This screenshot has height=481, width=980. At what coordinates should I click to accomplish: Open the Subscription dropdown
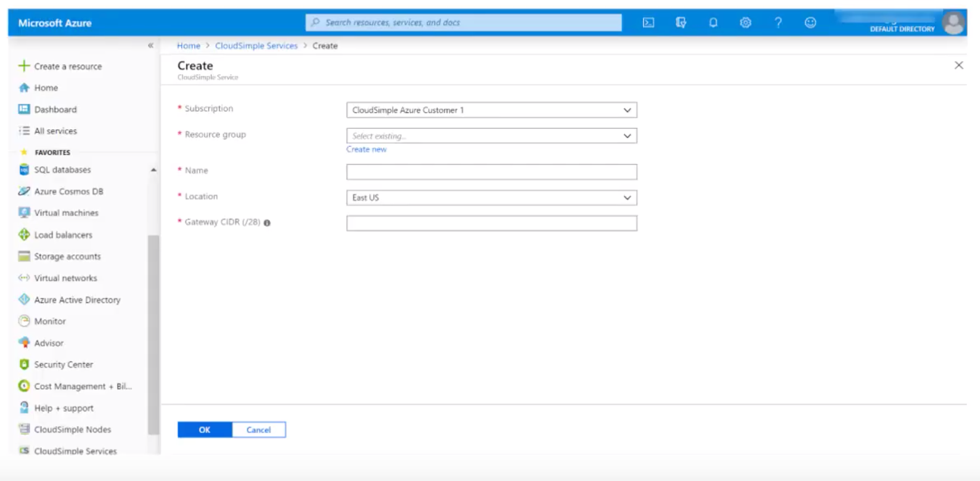pyautogui.click(x=491, y=110)
